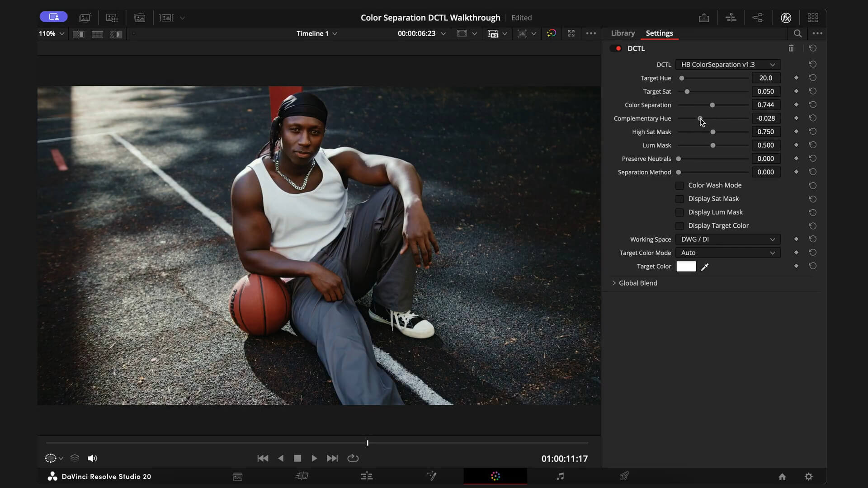868x488 pixels.
Task: Reset the entire DCTL effect
Action: [x=813, y=48]
